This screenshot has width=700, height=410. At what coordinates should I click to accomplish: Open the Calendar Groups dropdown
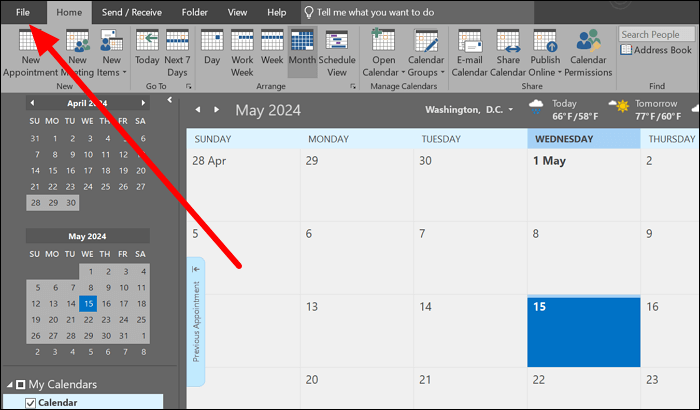pyautogui.click(x=426, y=72)
